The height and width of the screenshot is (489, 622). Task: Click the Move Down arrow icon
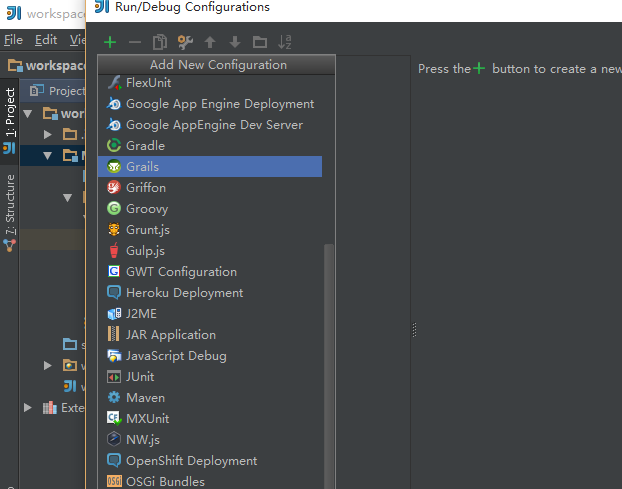pyautogui.click(x=235, y=42)
